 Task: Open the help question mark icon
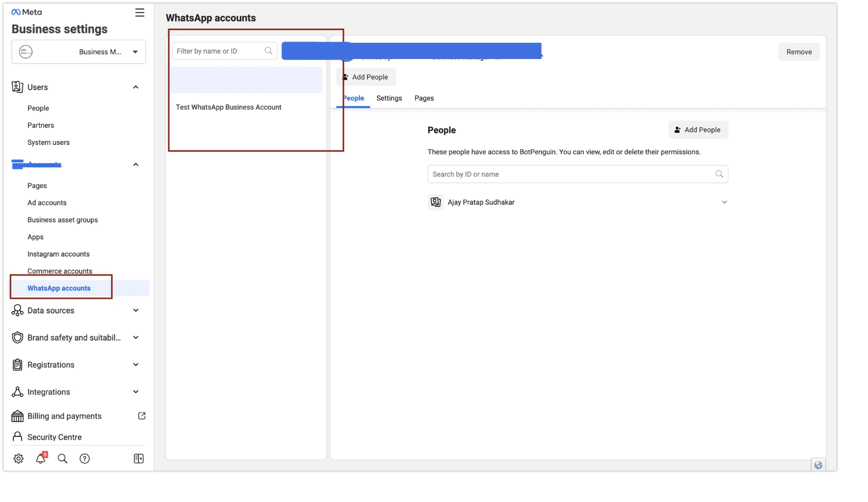point(85,459)
